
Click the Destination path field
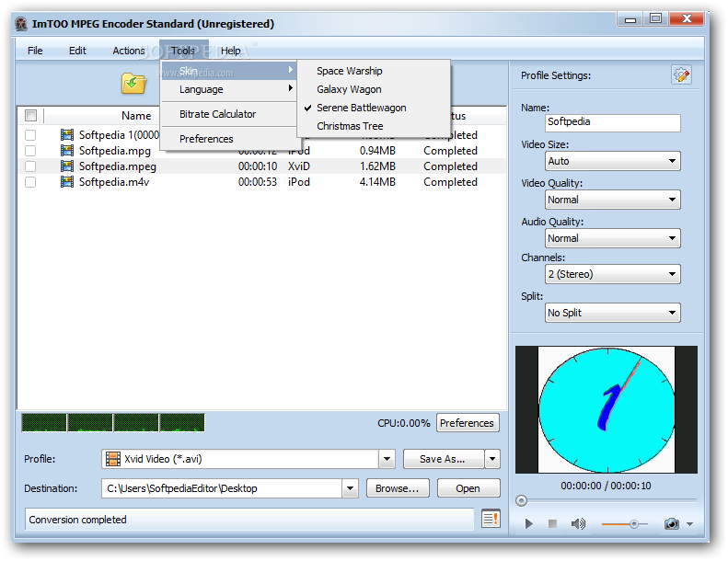tap(222, 488)
